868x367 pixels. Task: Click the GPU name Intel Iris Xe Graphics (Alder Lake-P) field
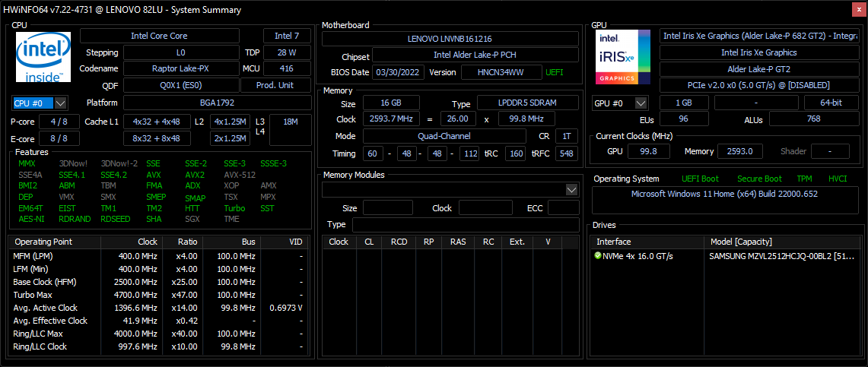[x=761, y=36]
